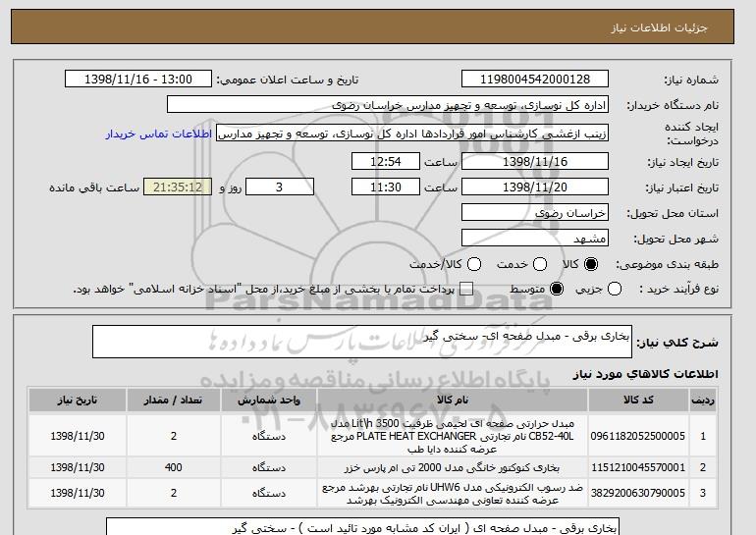
Task: Click the تاریخ نیاز column header
Action: [x=78, y=401]
